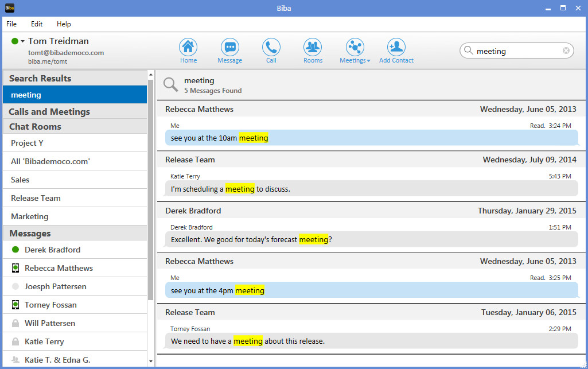Viewport: 588px width, 369px height.
Task: Click the meeting search input field
Action: coord(517,51)
